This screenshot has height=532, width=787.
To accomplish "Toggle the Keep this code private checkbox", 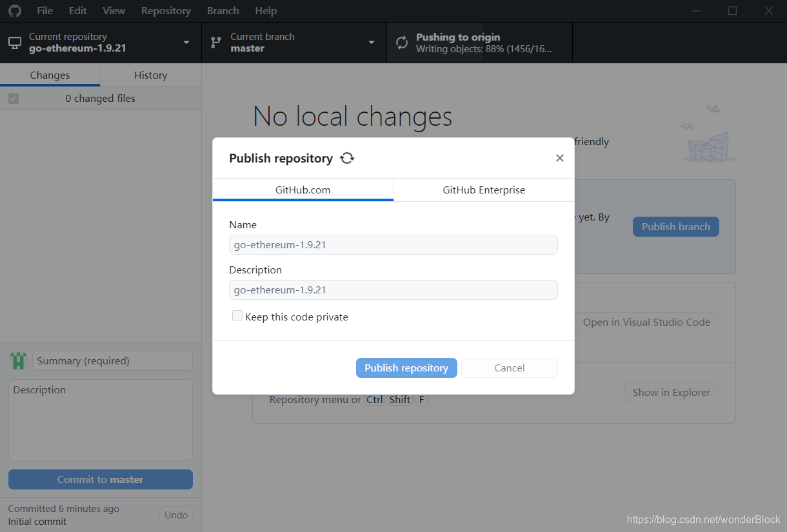I will (x=237, y=316).
